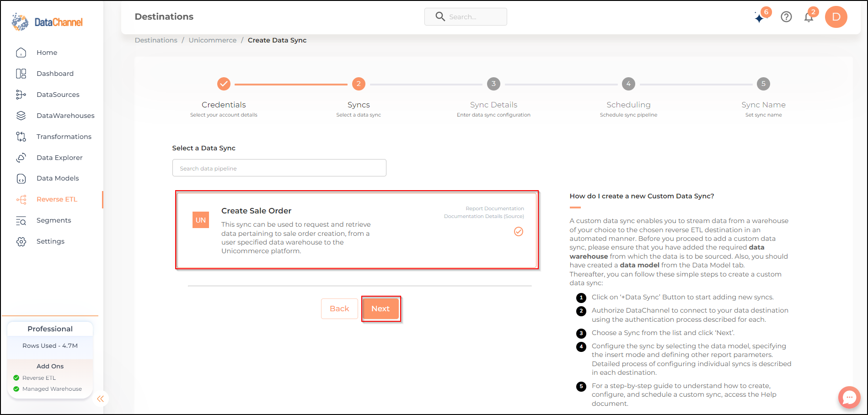Image resolution: width=868 pixels, height=415 pixels.
Task: Click the Back button
Action: (x=339, y=309)
